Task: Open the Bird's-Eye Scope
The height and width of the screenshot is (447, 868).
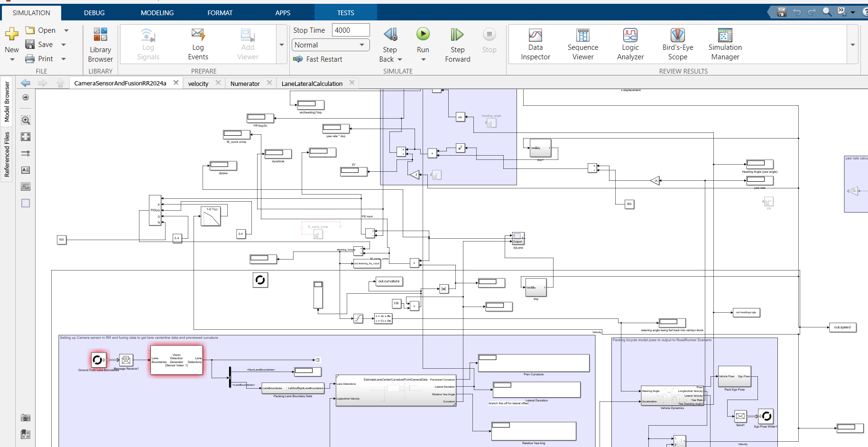Action: [678, 44]
